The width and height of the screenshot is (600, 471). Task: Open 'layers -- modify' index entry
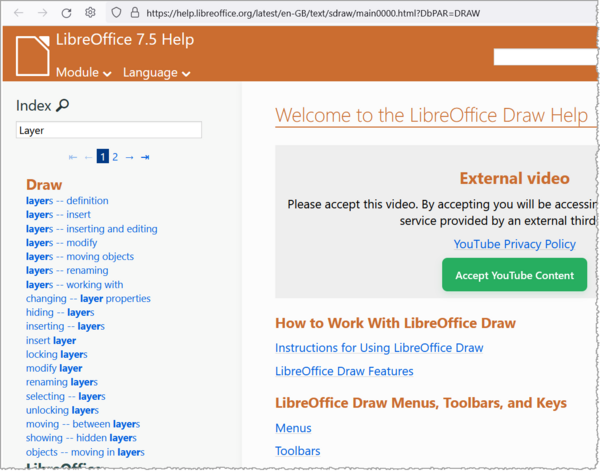(62, 243)
